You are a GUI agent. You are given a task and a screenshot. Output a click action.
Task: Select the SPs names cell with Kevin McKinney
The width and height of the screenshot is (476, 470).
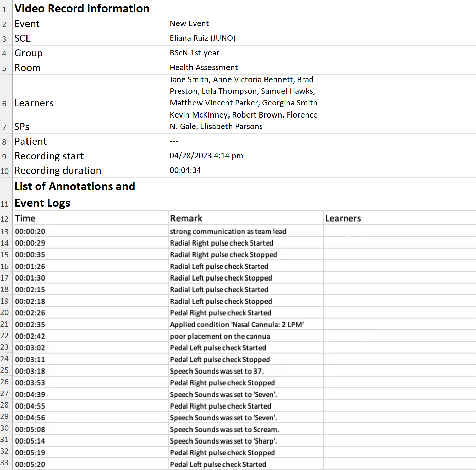246,121
